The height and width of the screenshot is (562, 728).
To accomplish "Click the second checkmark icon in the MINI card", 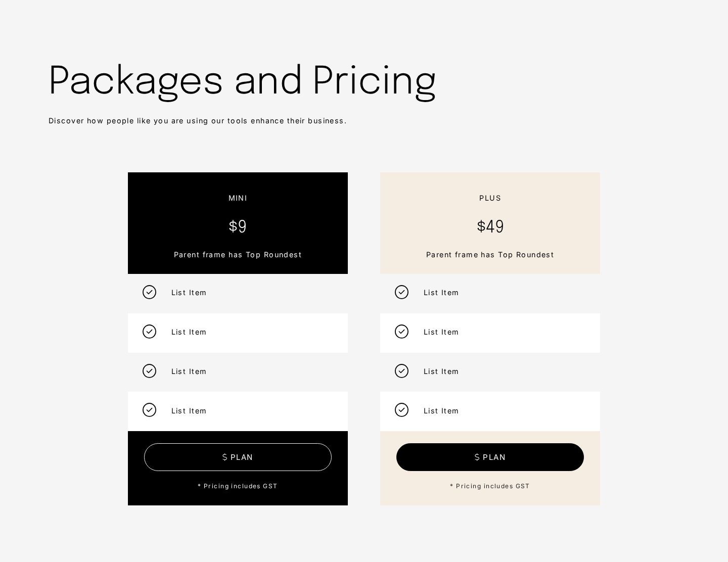I will (x=149, y=332).
